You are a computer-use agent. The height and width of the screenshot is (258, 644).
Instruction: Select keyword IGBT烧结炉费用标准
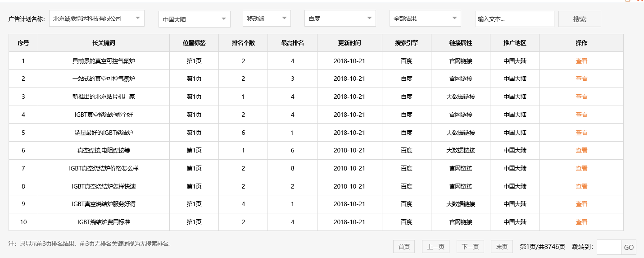coord(104,222)
